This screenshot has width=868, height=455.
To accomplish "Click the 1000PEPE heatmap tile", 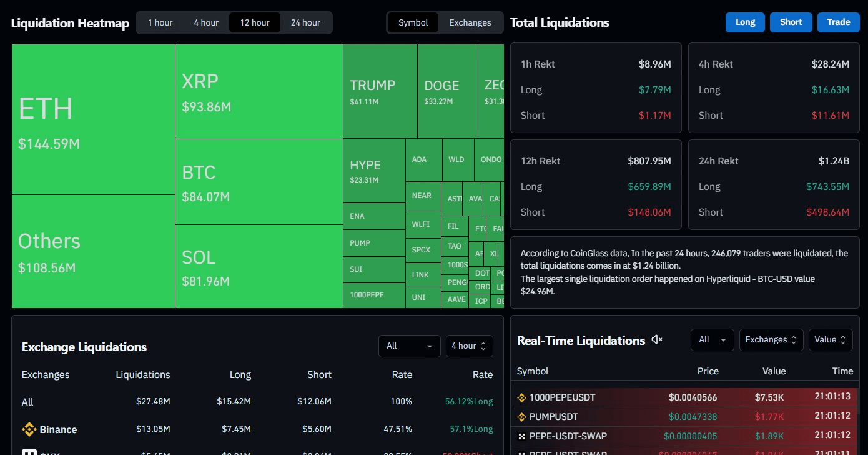I will [x=374, y=295].
